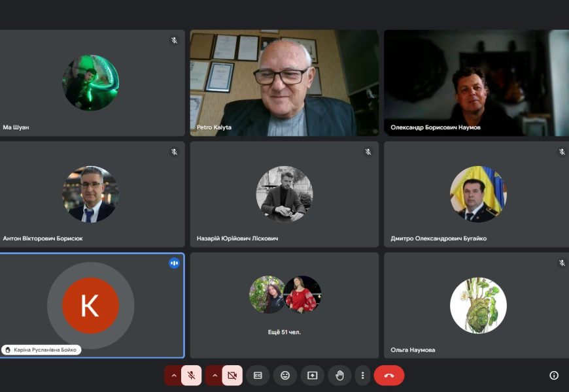Click muted mic icon on Ольга Наумова's tile
This screenshot has width=569, height=392.
pyautogui.click(x=562, y=263)
